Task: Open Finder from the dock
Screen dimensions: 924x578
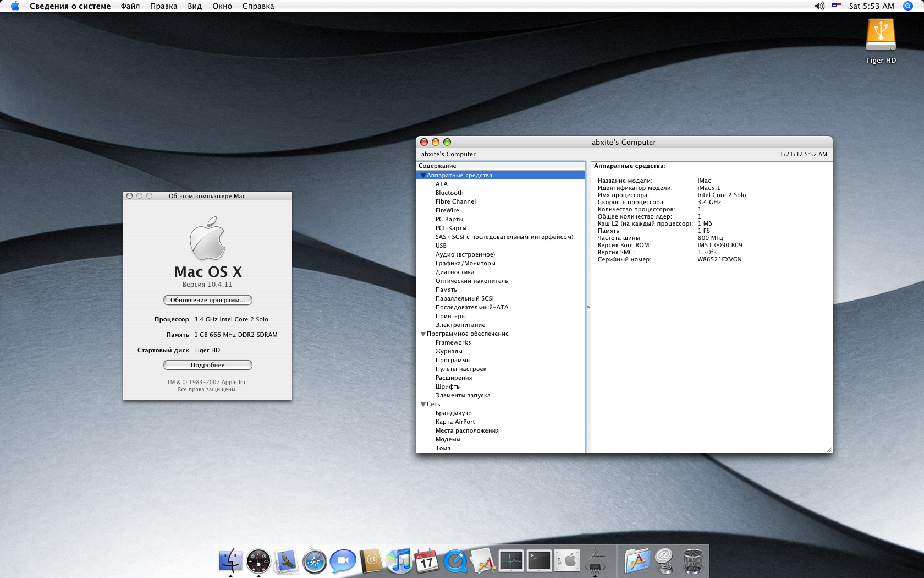Action: [230, 561]
